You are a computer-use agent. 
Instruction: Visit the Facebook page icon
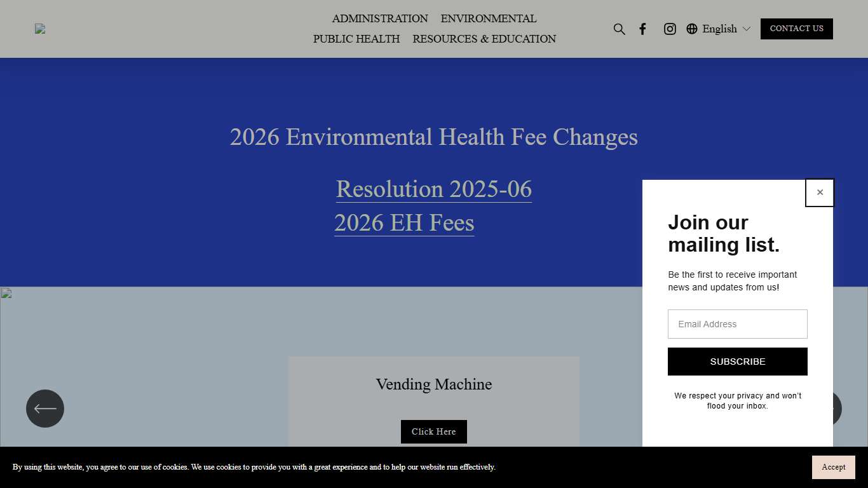[x=642, y=29]
